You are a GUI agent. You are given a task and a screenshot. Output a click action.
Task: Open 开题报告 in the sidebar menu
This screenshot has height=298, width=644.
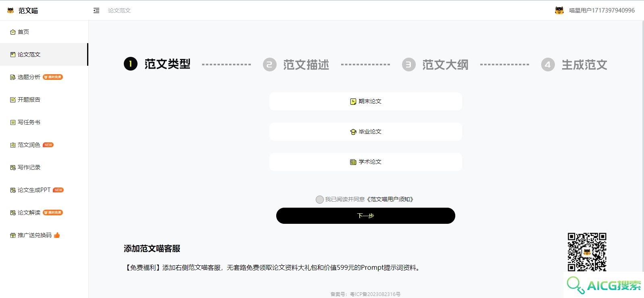click(x=44, y=100)
